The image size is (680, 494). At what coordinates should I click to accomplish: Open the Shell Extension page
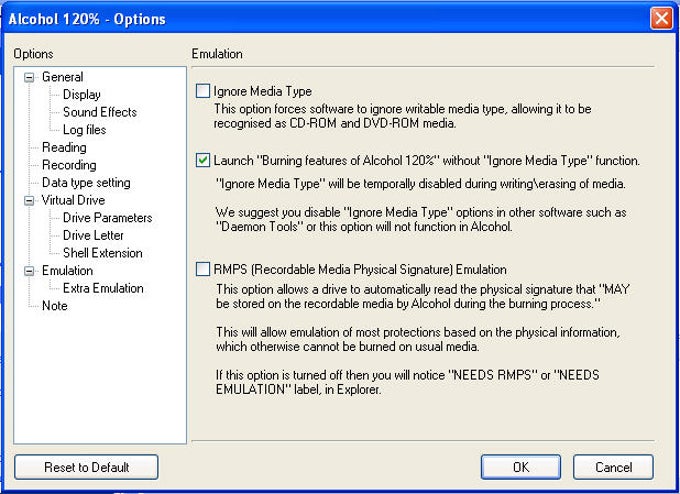(103, 253)
